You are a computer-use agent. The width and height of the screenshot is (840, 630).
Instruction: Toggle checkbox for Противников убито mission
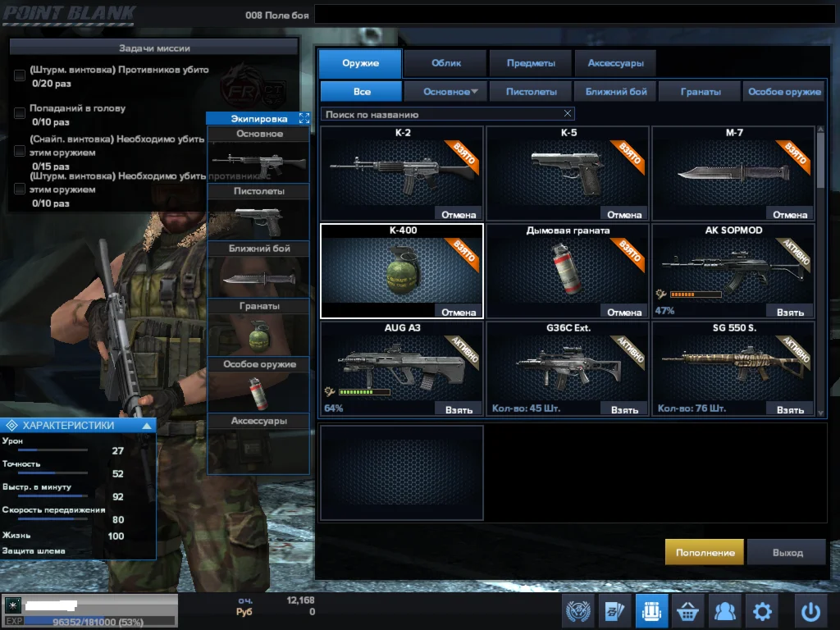coord(20,75)
